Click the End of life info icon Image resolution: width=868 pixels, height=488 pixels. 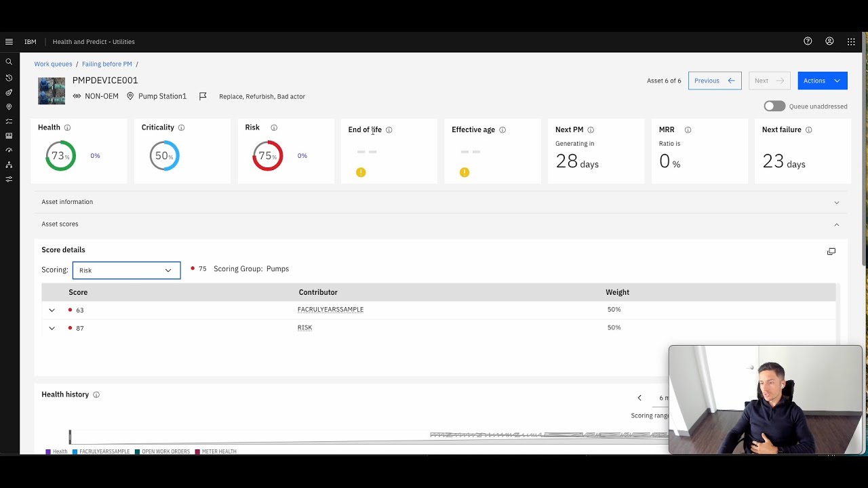(389, 129)
